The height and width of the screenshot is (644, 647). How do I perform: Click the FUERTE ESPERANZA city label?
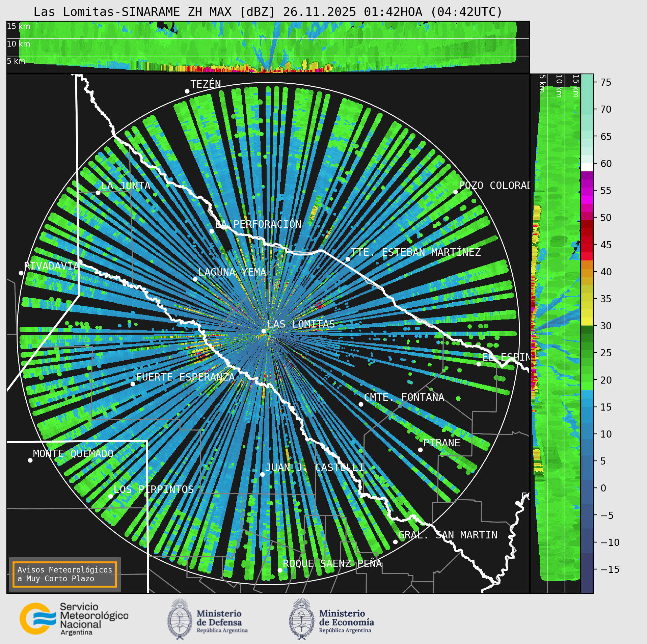point(185,377)
